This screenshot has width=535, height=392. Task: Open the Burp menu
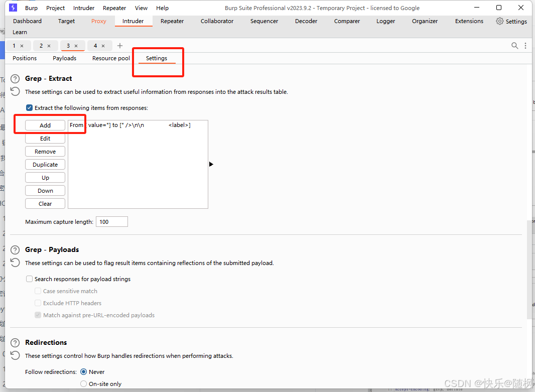(32, 8)
